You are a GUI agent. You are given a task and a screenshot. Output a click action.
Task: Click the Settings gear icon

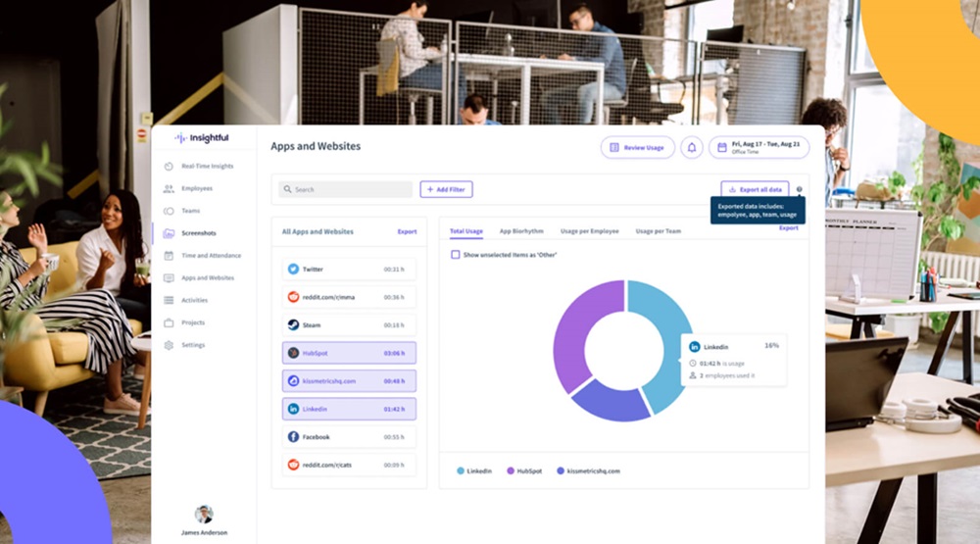click(x=169, y=345)
